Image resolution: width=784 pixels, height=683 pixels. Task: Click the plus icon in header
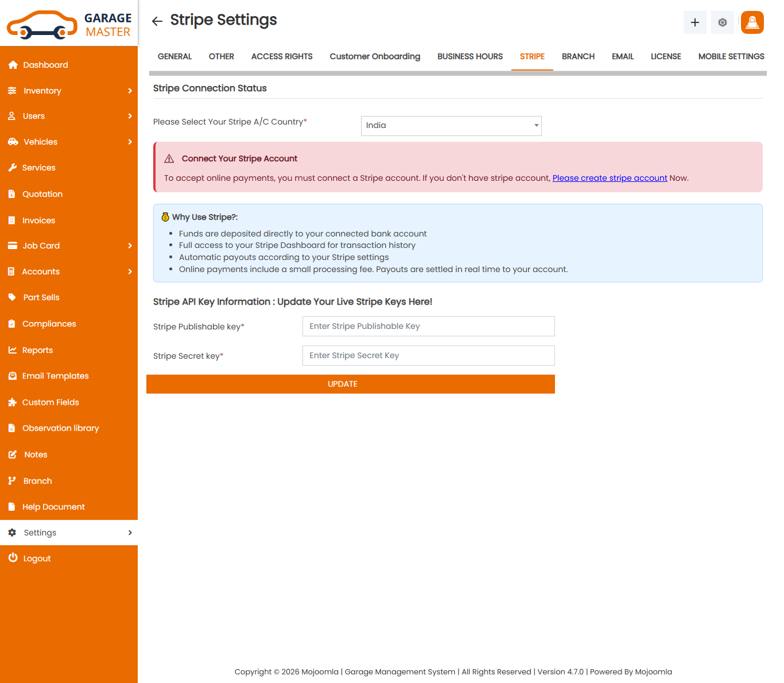694,22
